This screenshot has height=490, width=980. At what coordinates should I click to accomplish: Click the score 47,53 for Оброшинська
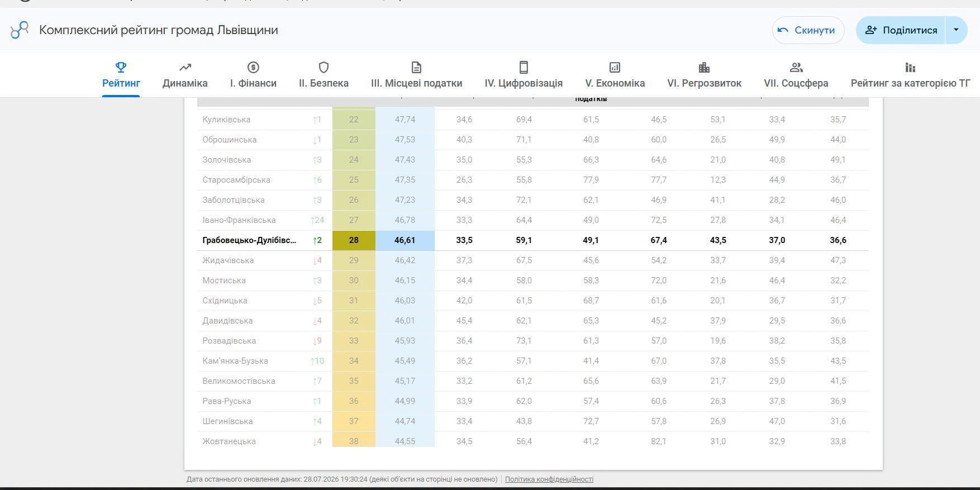tap(405, 140)
